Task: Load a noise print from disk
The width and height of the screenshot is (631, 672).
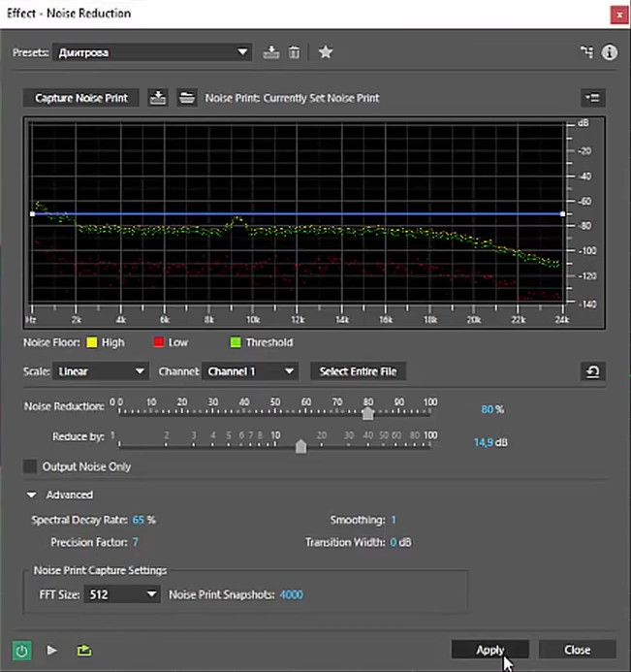Action: coord(187,98)
